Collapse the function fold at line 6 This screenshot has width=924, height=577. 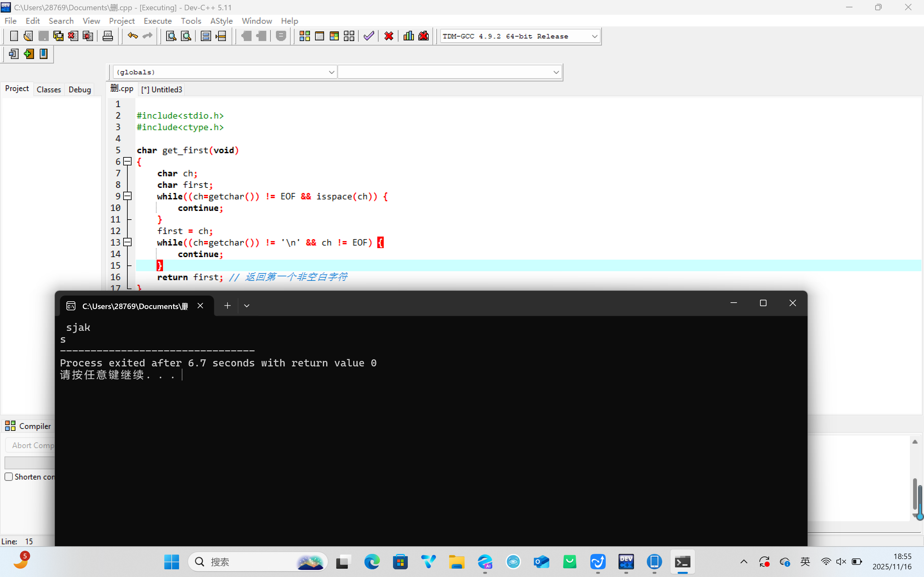(127, 162)
